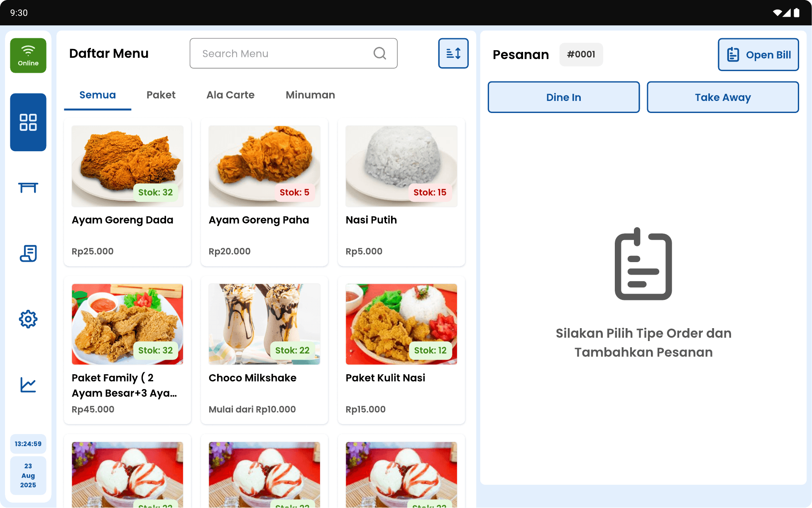
Task: Select the Ayam Goreng Dada photo
Action: [x=127, y=166]
